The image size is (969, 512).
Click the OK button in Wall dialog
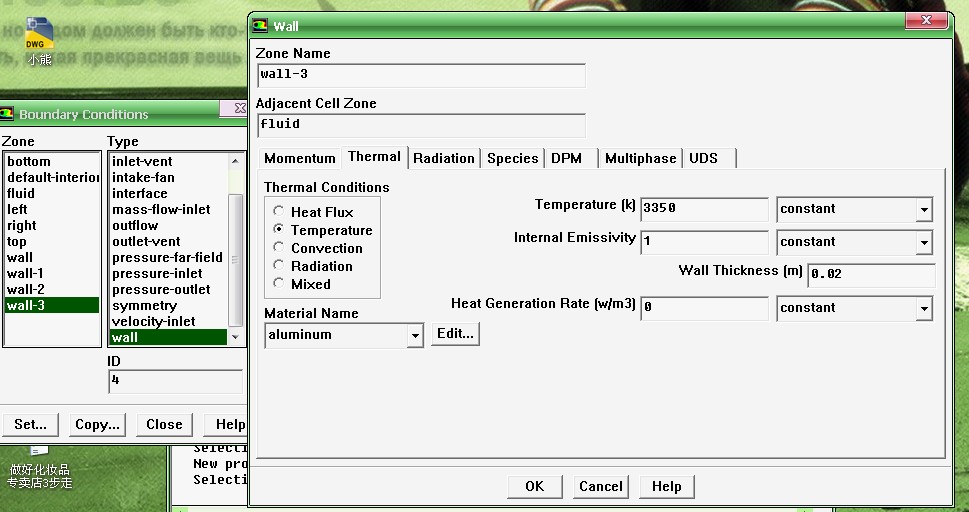534,486
